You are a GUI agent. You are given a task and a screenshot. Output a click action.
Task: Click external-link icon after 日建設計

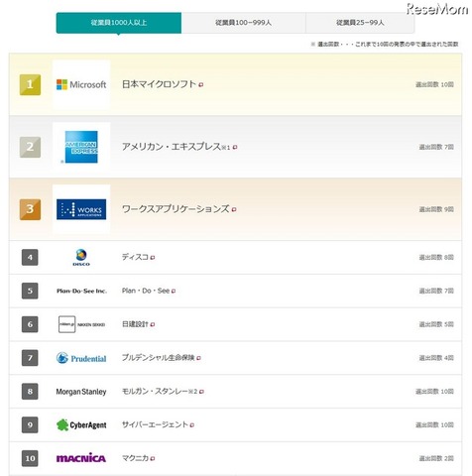click(153, 324)
